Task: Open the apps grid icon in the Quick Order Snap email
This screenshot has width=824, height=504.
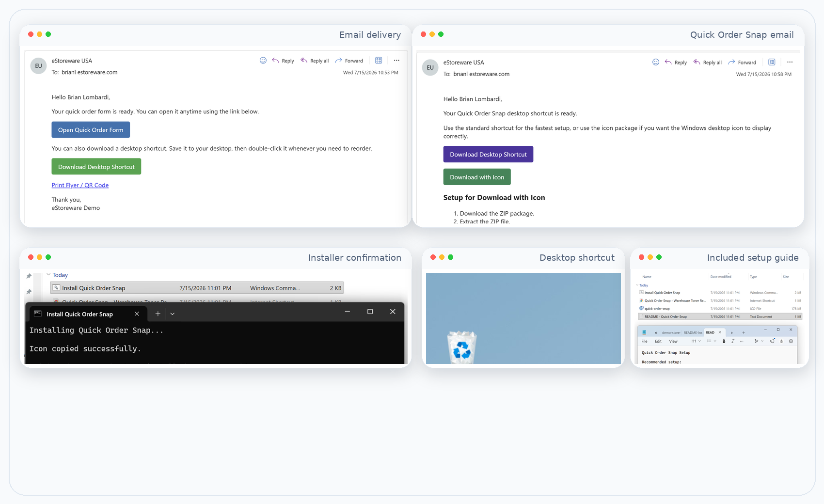Action: [772, 62]
